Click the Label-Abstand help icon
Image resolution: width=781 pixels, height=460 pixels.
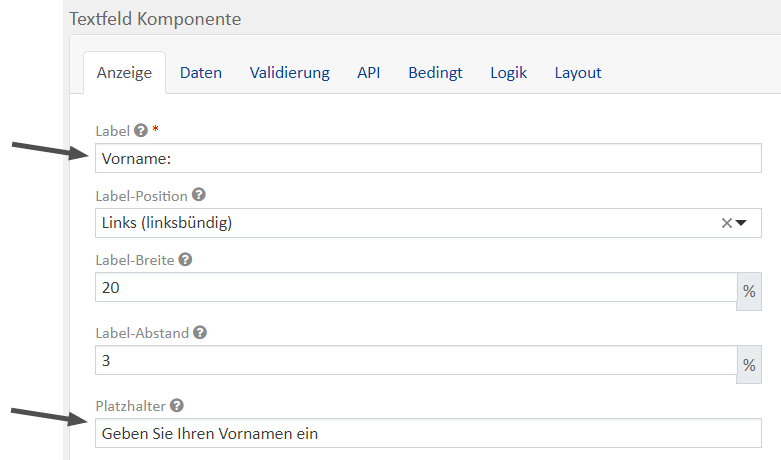coord(200,333)
